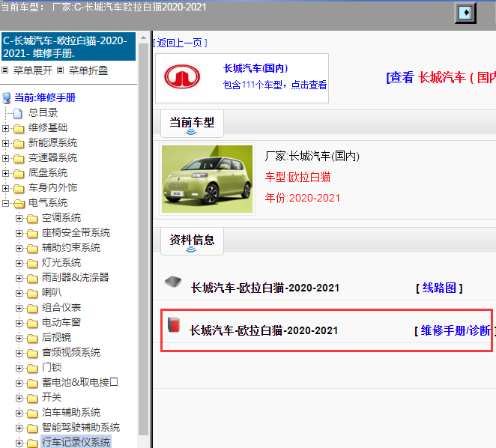This screenshot has height=448, width=496.
Task: Expand the 变速器系统 tree node
Action: [x=5, y=158]
